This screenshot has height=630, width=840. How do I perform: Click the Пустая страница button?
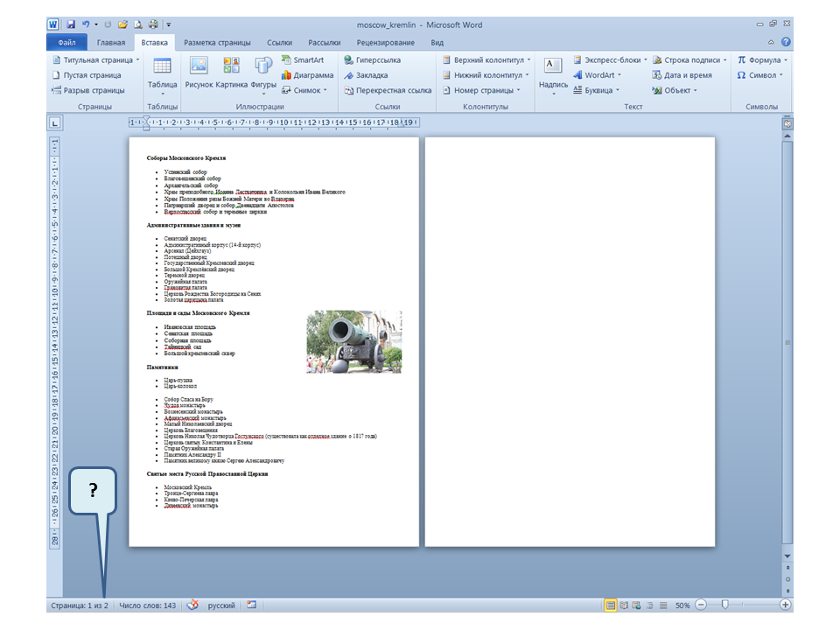(86, 75)
